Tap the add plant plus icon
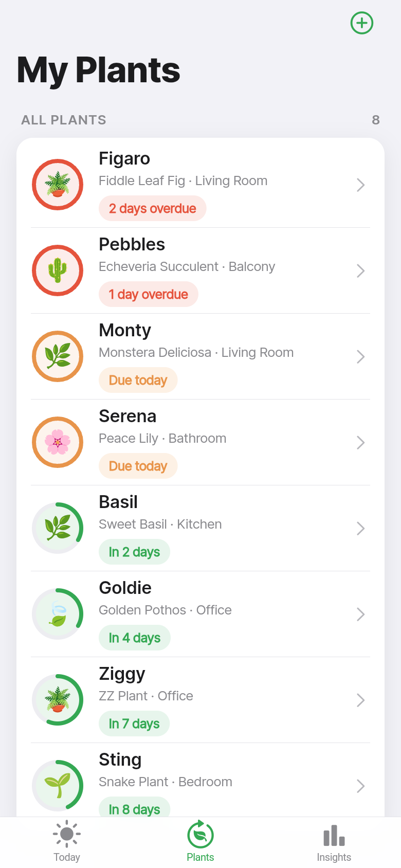The image size is (401, 868). (x=362, y=23)
